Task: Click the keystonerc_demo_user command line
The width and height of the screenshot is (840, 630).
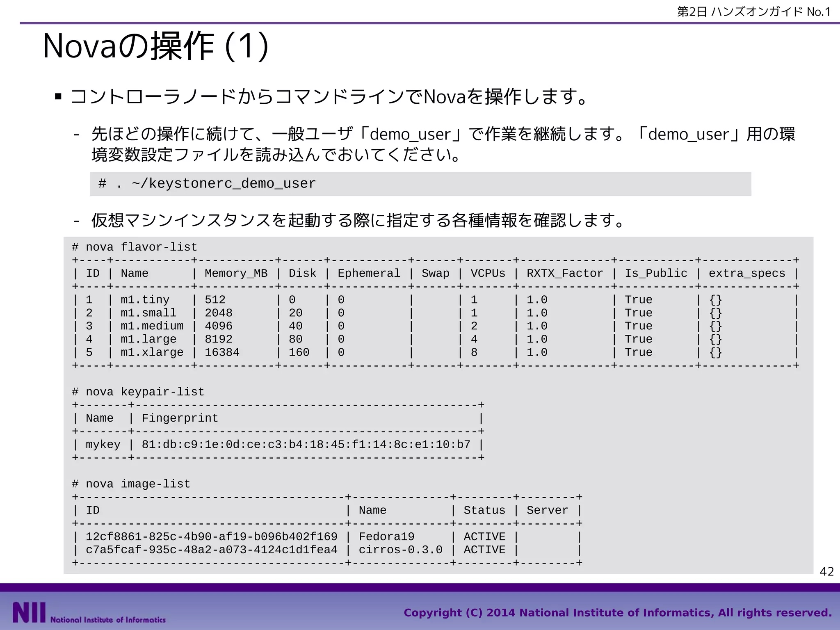Action: (x=207, y=184)
